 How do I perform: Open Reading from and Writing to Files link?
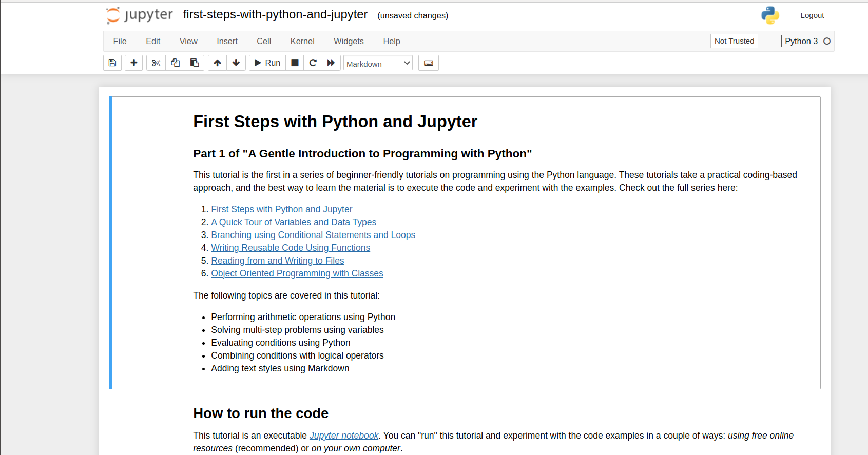[278, 261]
